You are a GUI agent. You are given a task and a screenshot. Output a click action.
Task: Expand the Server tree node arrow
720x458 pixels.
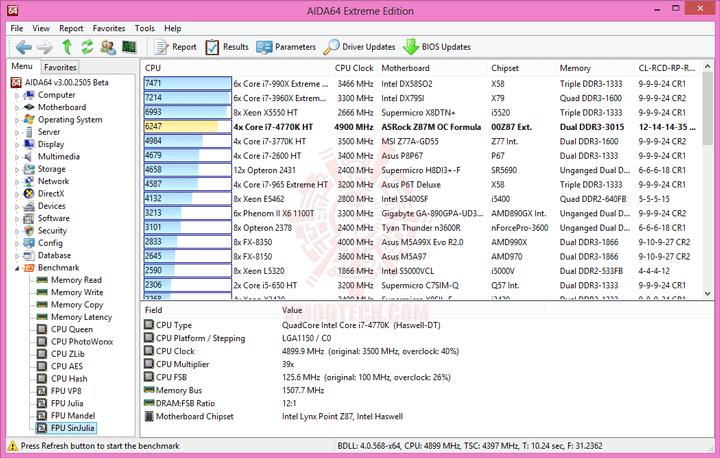17,133
